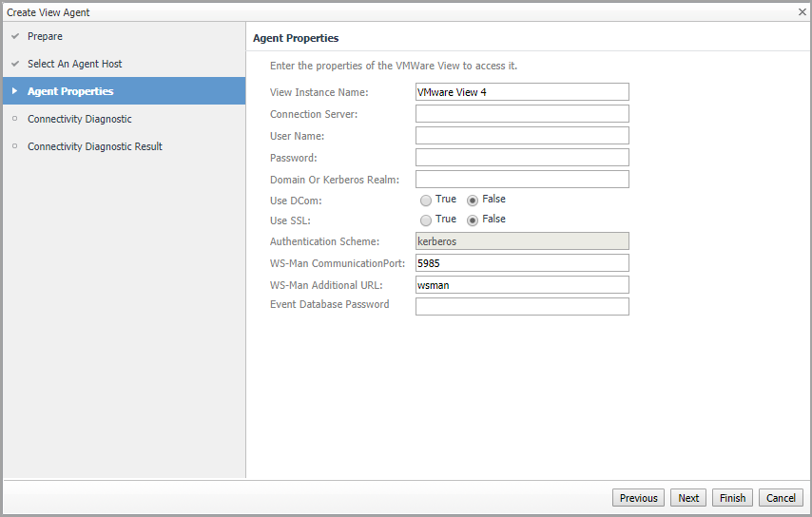Image resolution: width=812 pixels, height=517 pixels.
Task: Click into the Password field
Action: coord(522,158)
